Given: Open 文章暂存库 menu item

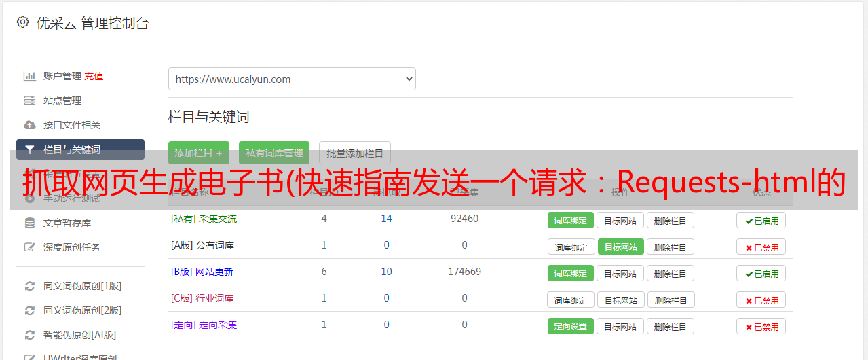Looking at the screenshot, I should click(67, 223).
